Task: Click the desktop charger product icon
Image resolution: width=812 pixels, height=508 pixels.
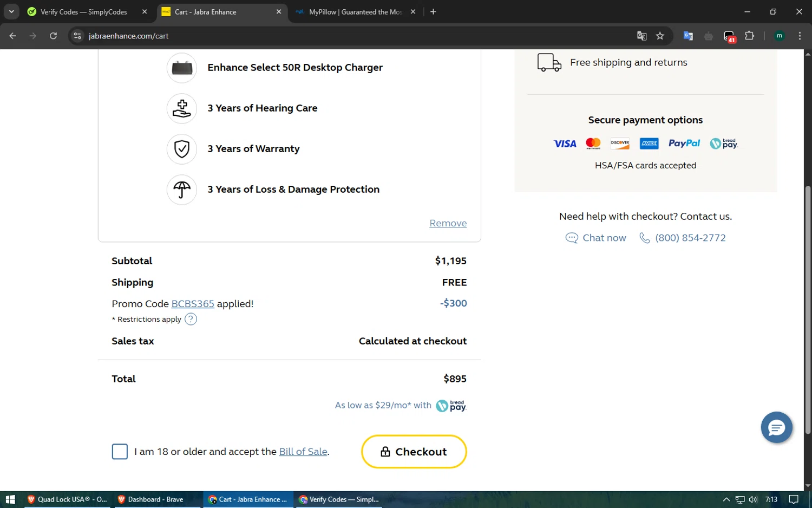Action: (182, 68)
